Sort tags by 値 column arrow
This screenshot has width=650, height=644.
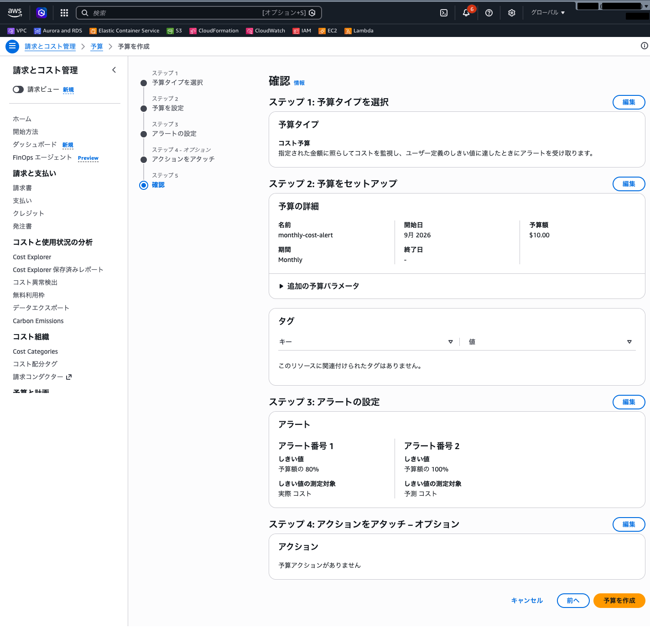(x=629, y=342)
